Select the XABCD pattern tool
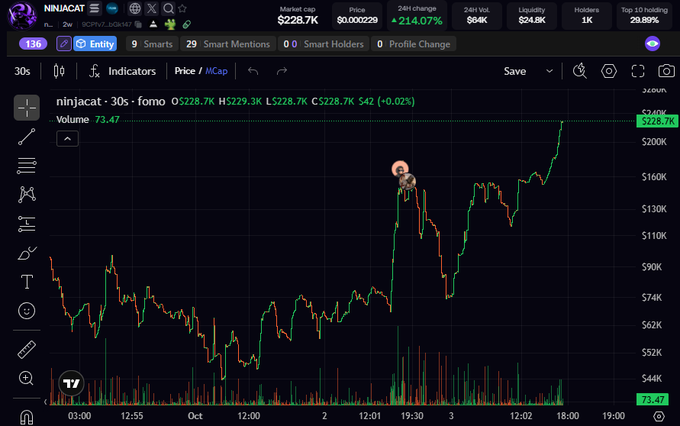The image size is (680, 426). point(26,194)
